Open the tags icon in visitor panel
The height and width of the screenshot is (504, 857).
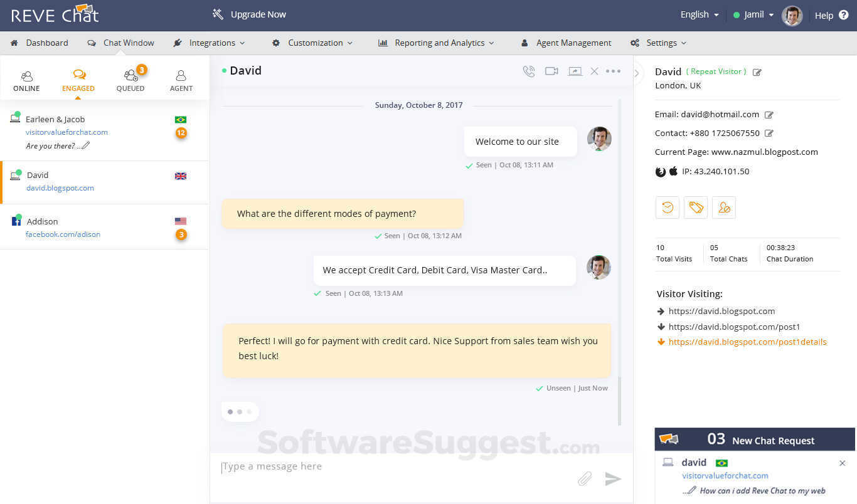(695, 207)
